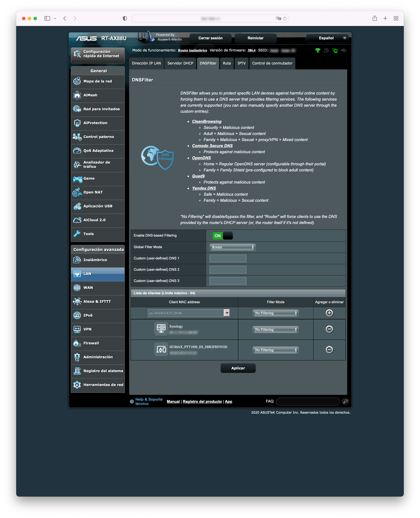
Task: Open the Manual link in footer
Action: coord(173,401)
